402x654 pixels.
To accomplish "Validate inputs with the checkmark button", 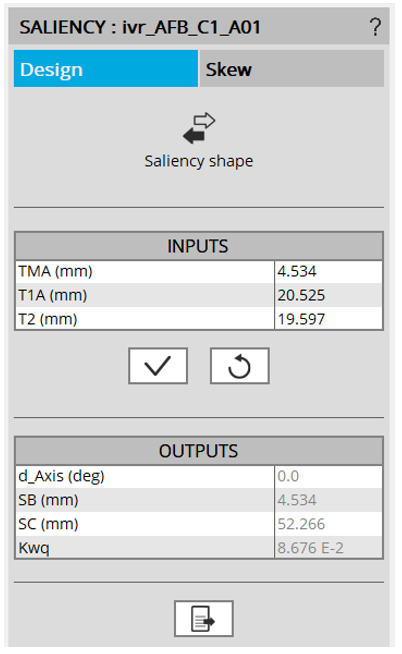I will tap(158, 366).
